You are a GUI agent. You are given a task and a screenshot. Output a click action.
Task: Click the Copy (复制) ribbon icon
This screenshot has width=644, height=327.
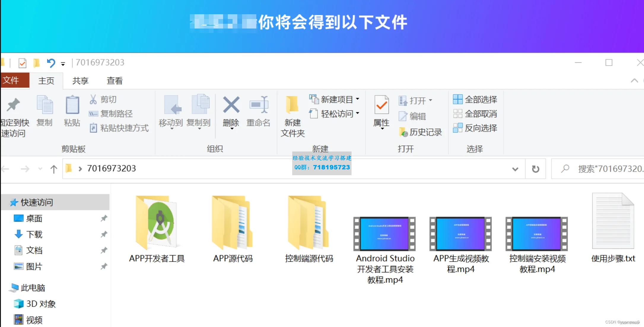tap(44, 105)
